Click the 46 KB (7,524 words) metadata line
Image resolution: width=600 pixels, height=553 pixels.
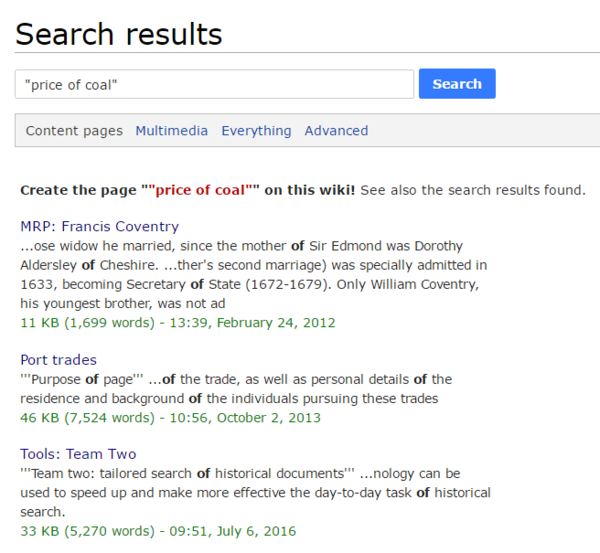coord(170,417)
